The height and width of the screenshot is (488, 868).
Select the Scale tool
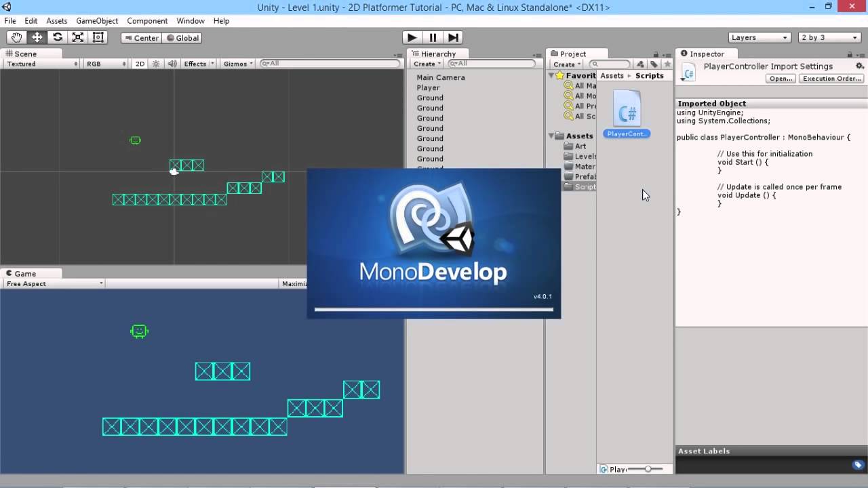78,38
